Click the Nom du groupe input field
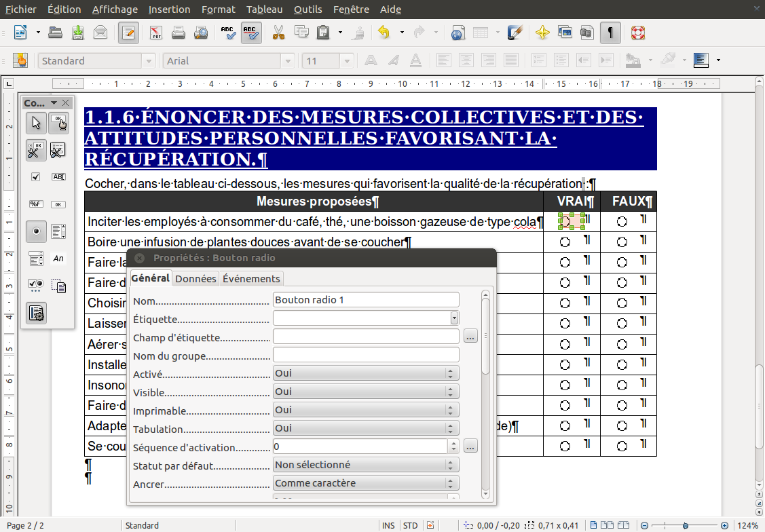The image size is (765, 532). tap(366, 355)
